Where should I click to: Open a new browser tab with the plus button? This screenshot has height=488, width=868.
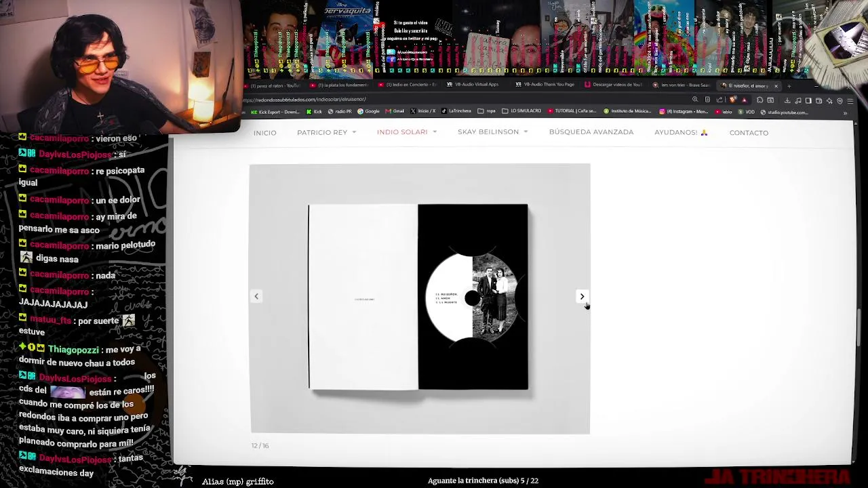pyautogui.click(x=789, y=86)
